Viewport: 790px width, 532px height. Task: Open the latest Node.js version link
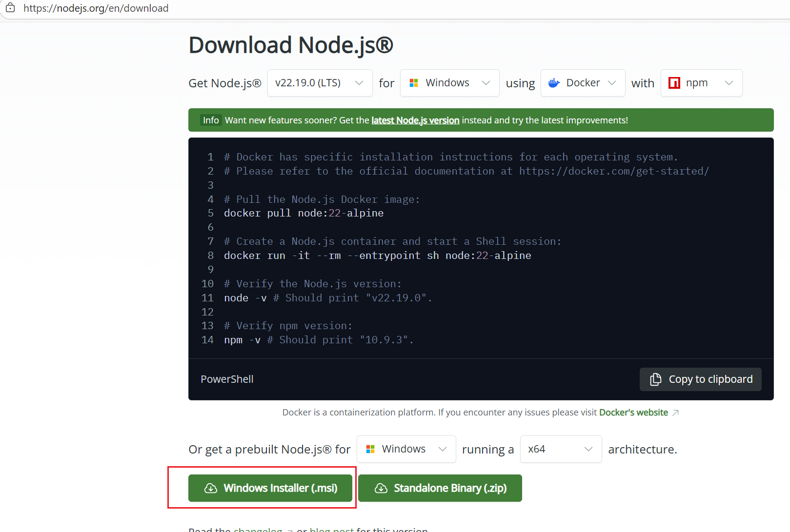click(415, 120)
